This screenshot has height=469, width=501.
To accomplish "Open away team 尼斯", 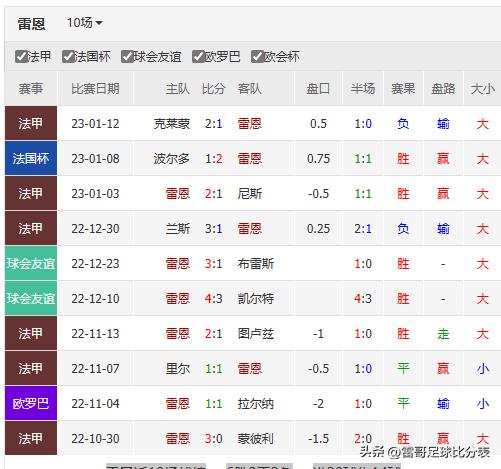I will (x=250, y=194).
